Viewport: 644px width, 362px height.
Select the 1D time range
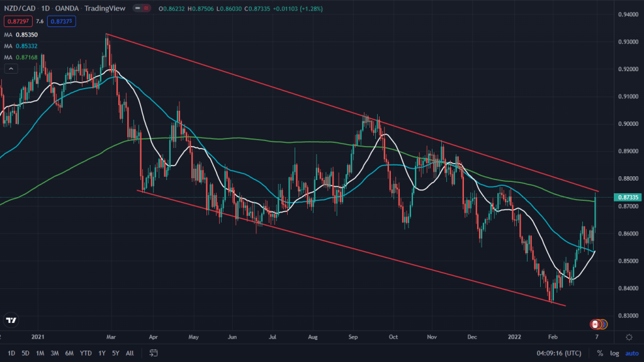point(11,353)
